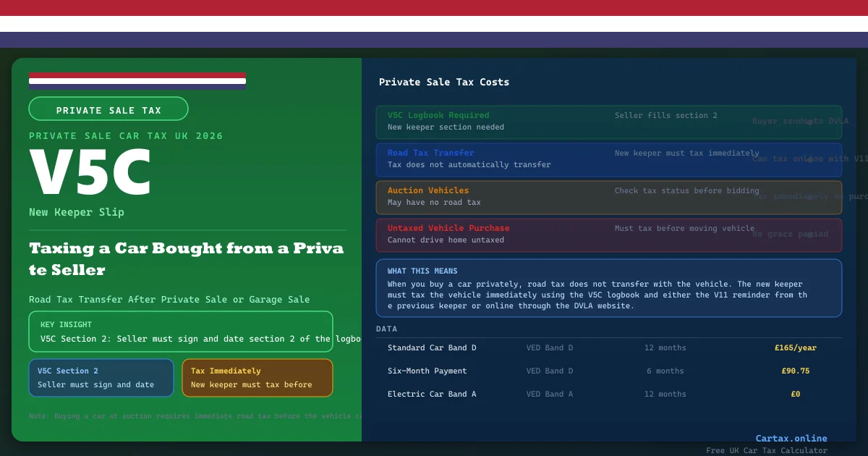This screenshot has width=868, height=456.
Task: Select the Electric Car Band A row
Action: [x=608, y=394]
